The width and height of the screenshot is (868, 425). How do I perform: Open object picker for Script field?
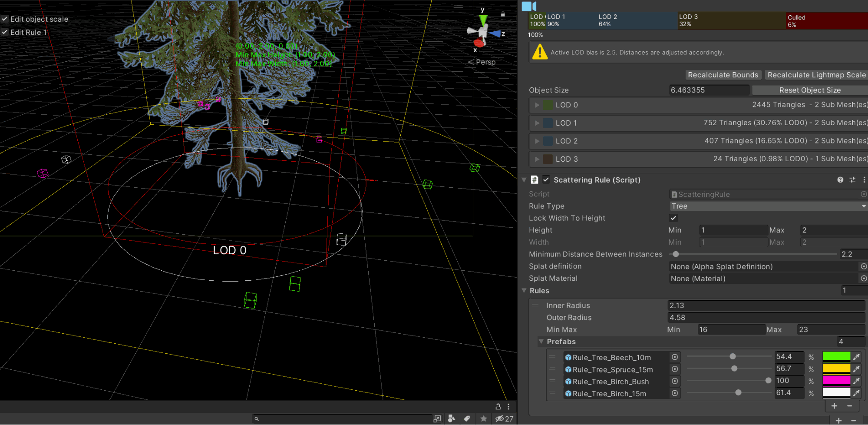pyautogui.click(x=864, y=194)
